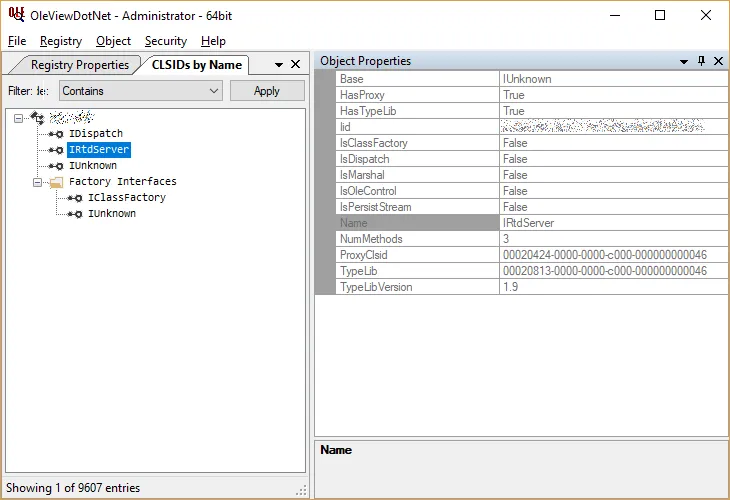Viewport: 730px width, 500px height.
Task: Open the File menu
Action: pos(17,41)
